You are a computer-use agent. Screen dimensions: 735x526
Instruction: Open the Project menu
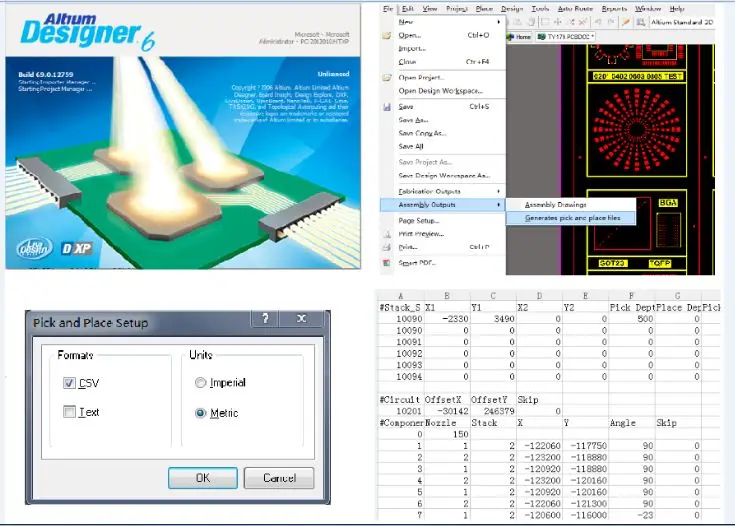[457, 9]
